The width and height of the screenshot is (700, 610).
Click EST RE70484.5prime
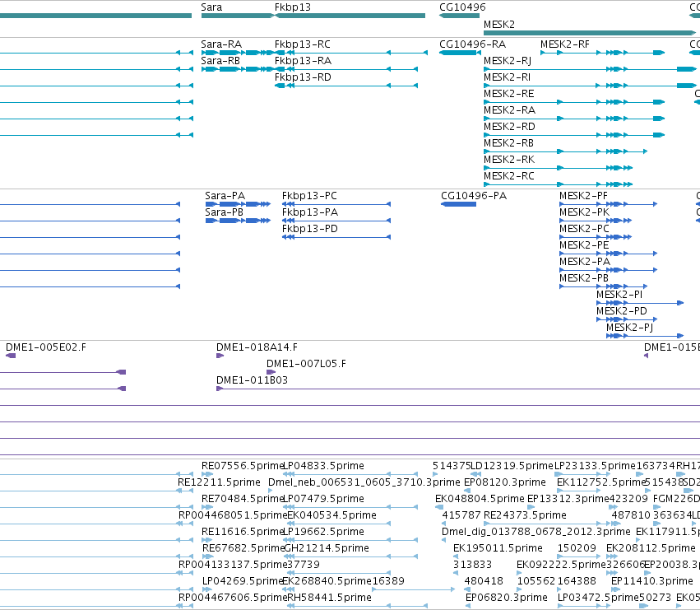243,499
